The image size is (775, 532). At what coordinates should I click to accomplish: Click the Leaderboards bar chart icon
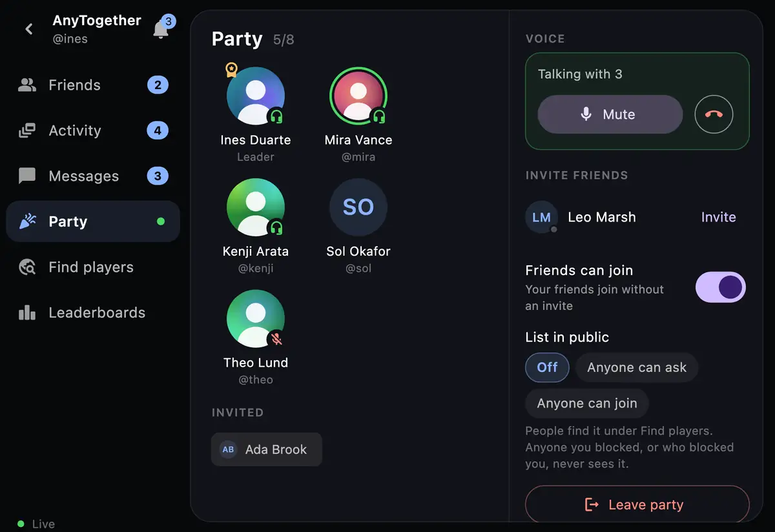coord(27,312)
